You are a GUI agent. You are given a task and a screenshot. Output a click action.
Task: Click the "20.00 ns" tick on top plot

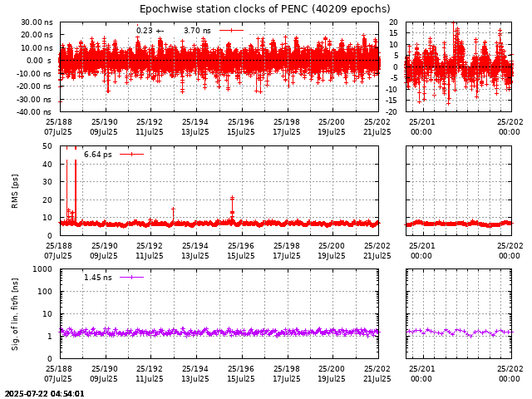(x=37, y=35)
